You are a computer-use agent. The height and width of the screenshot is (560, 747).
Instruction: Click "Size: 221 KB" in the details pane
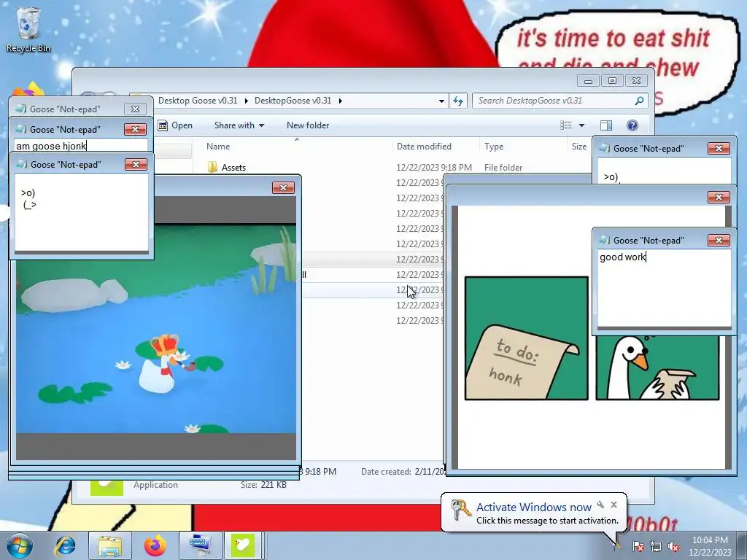coord(263,485)
